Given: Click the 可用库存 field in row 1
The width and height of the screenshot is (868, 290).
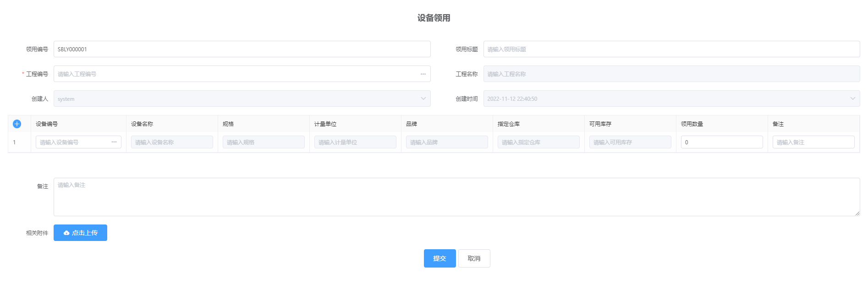Looking at the screenshot, I should pos(630,142).
